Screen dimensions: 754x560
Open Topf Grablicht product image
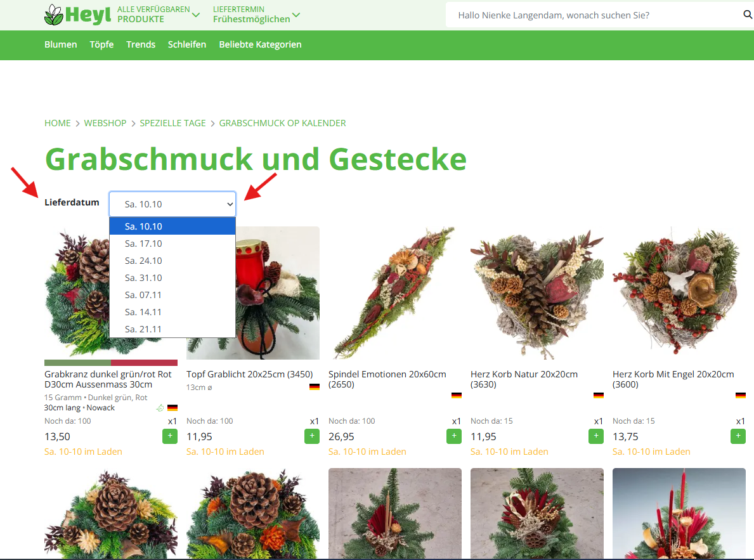pyautogui.click(x=278, y=293)
